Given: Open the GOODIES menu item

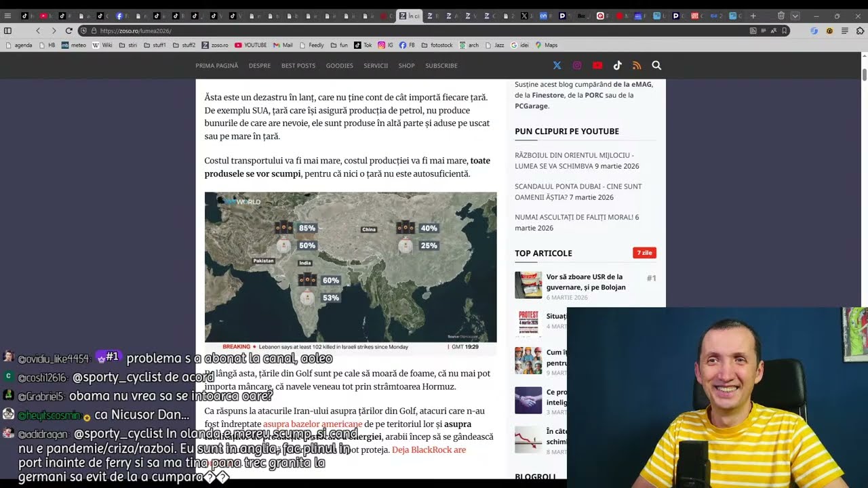Looking at the screenshot, I should click(340, 66).
